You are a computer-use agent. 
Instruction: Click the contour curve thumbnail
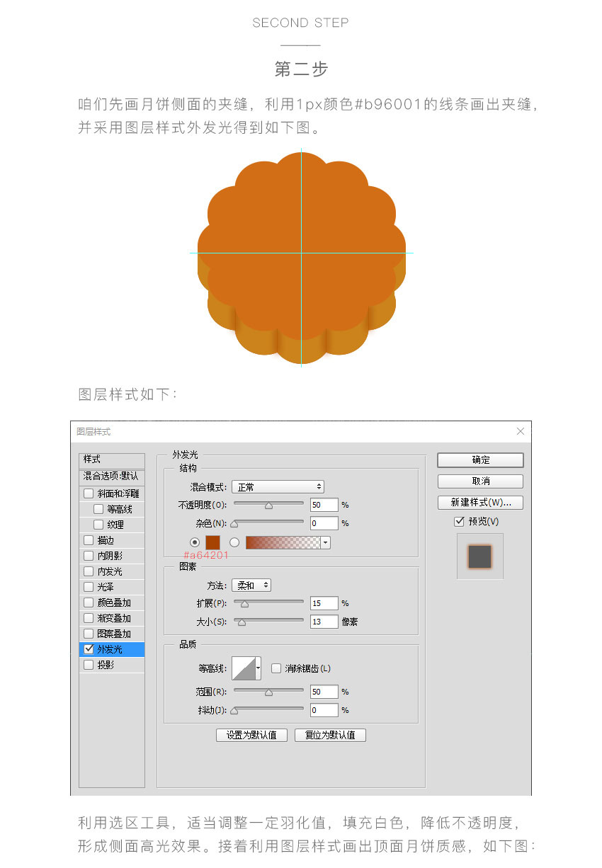tap(243, 668)
